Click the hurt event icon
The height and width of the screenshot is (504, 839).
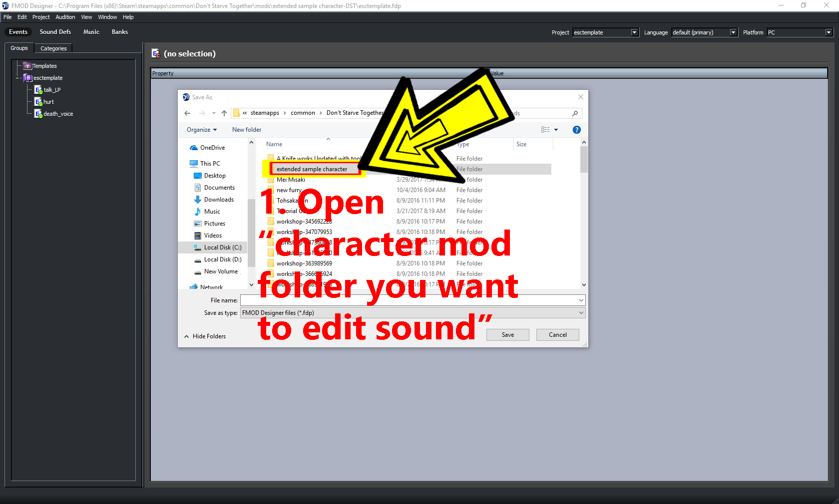38,102
